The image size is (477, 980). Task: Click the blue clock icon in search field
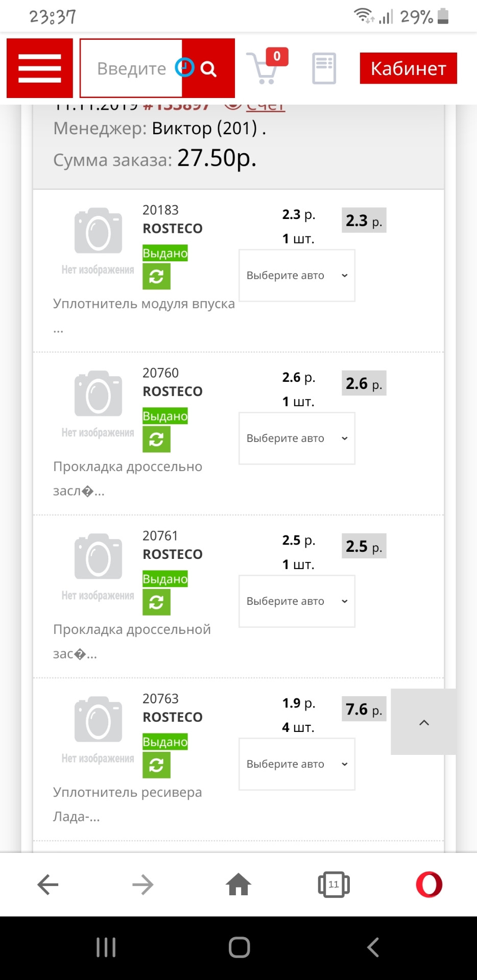[x=184, y=67]
